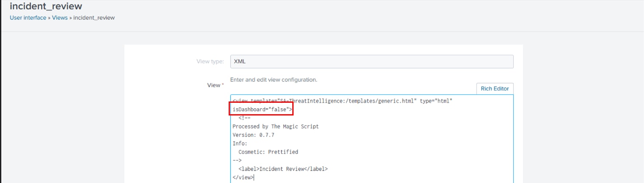Click the Version: 0.7.7 line
Image resolution: width=644 pixels, height=183 pixels.
(x=253, y=135)
